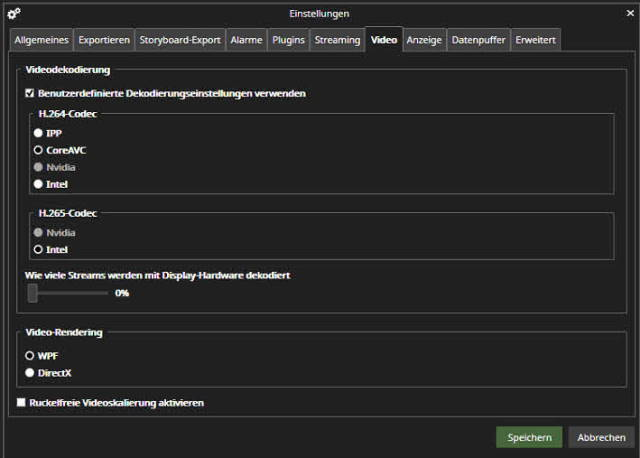Enable Ruckelfreie Videoskalierung aktivieren checkbox
Viewport: 640px width, 458px height.
[22, 402]
